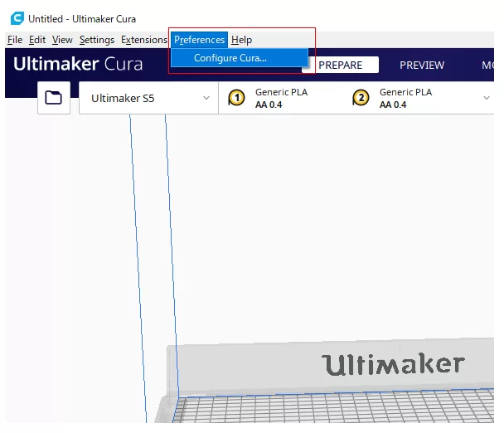Expand the Ultimaker S5 printer dropdown
The height and width of the screenshot is (433, 504).
click(148, 98)
